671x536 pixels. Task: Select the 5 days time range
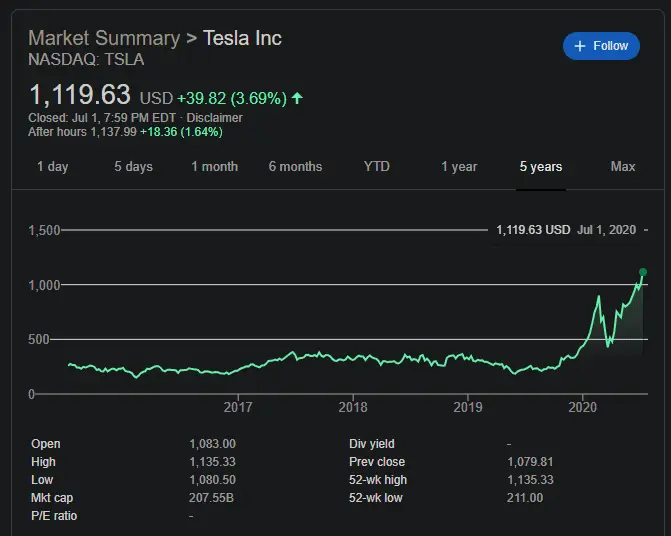point(133,167)
